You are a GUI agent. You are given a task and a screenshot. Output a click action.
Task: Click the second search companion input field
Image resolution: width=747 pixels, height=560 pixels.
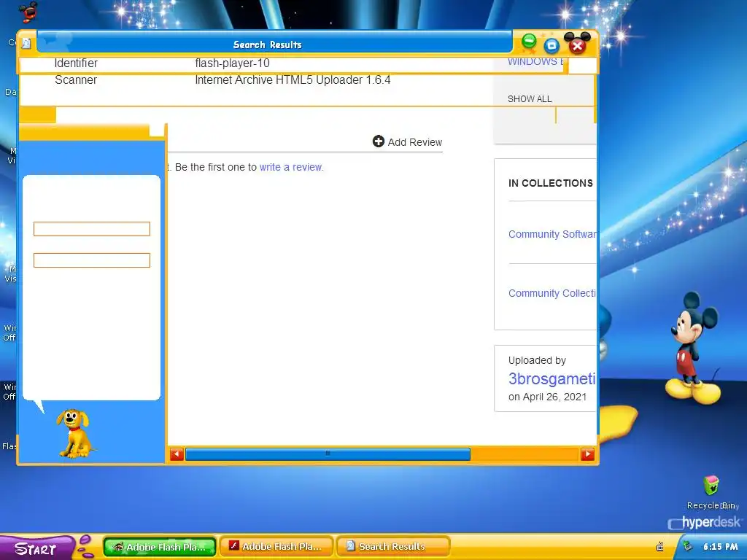click(x=92, y=260)
